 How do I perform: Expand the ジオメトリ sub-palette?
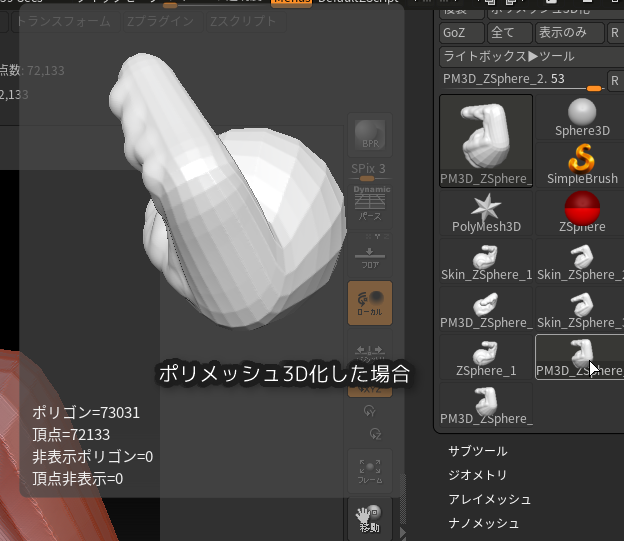tap(478, 475)
